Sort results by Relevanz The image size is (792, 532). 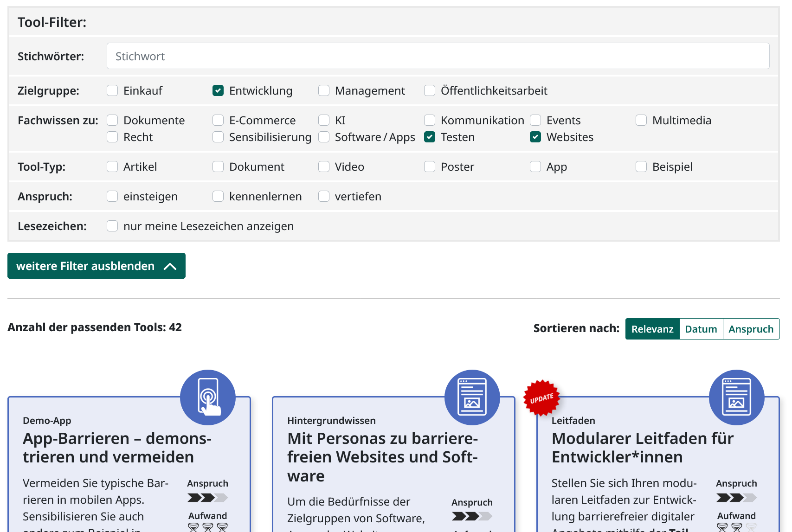pos(652,329)
